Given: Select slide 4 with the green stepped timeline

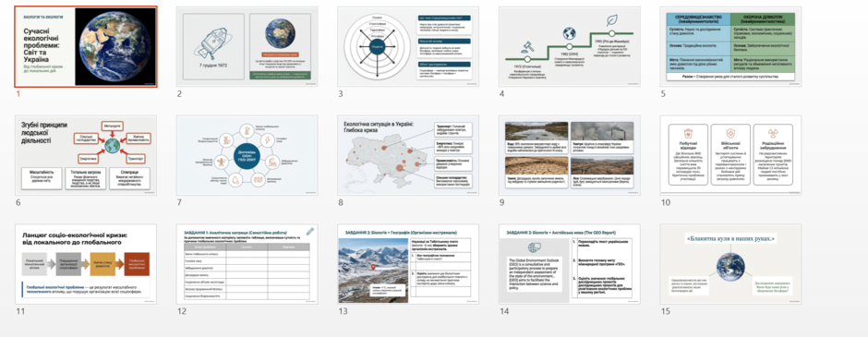Looking at the screenshot, I should [570, 46].
